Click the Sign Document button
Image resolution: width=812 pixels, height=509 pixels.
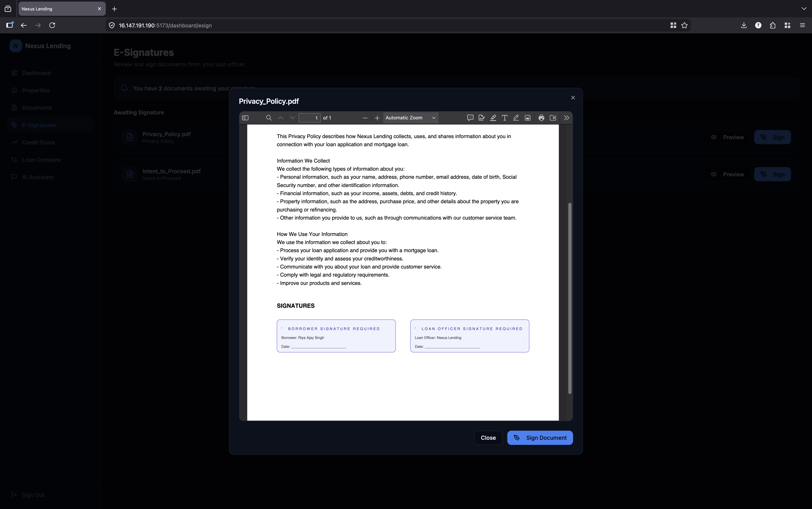(540, 438)
